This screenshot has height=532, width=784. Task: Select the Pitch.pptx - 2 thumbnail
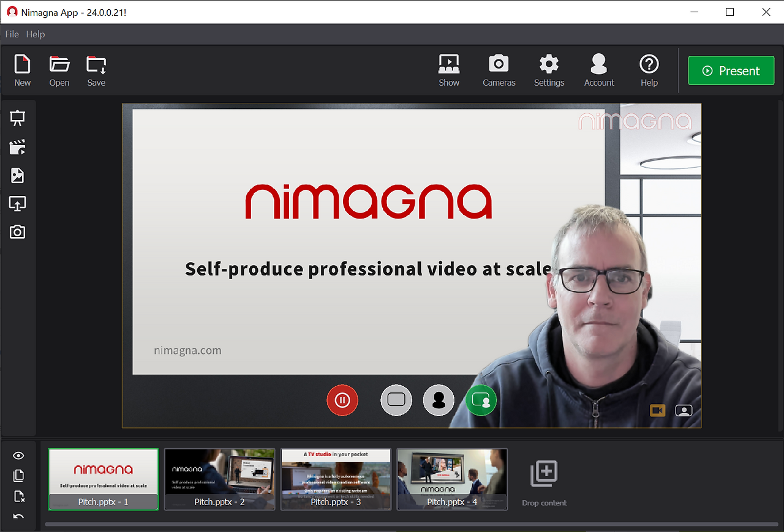click(220, 479)
